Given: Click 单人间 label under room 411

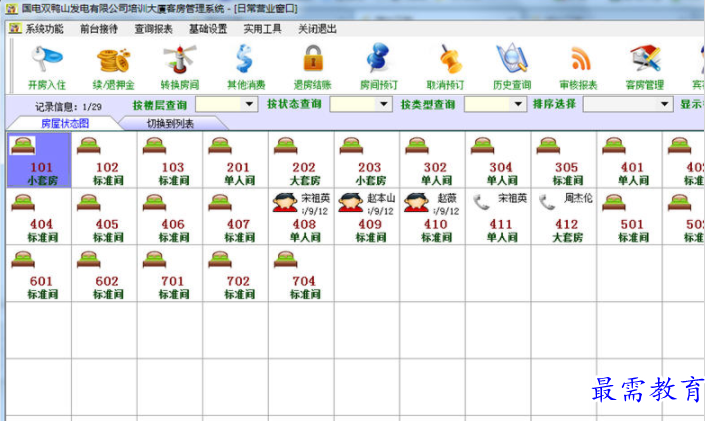Looking at the screenshot, I should (502, 237).
